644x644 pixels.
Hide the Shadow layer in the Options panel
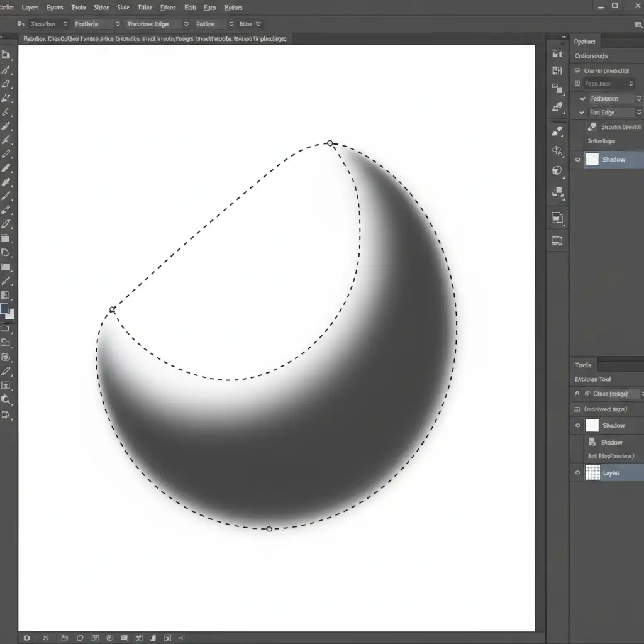coord(578,160)
